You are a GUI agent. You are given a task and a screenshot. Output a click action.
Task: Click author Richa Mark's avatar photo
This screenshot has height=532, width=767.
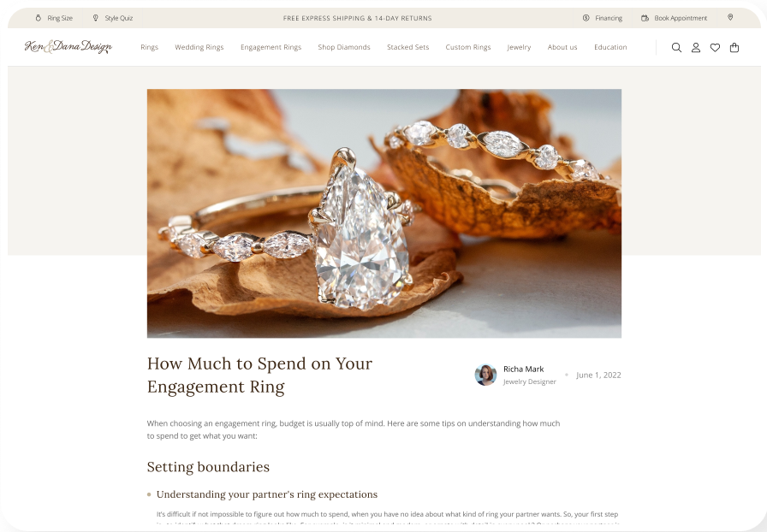click(485, 375)
